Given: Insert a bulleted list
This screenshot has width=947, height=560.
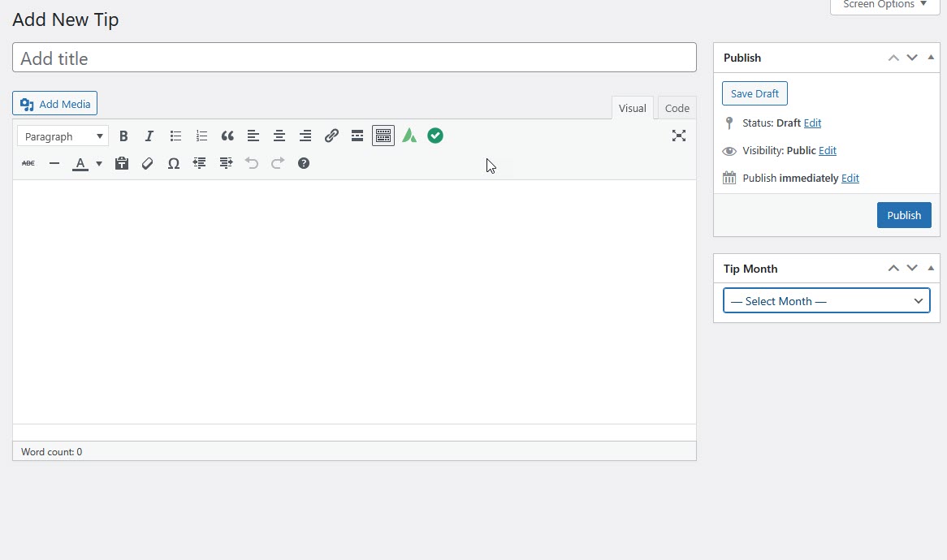Looking at the screenshot, I should (x=175, y=136).
